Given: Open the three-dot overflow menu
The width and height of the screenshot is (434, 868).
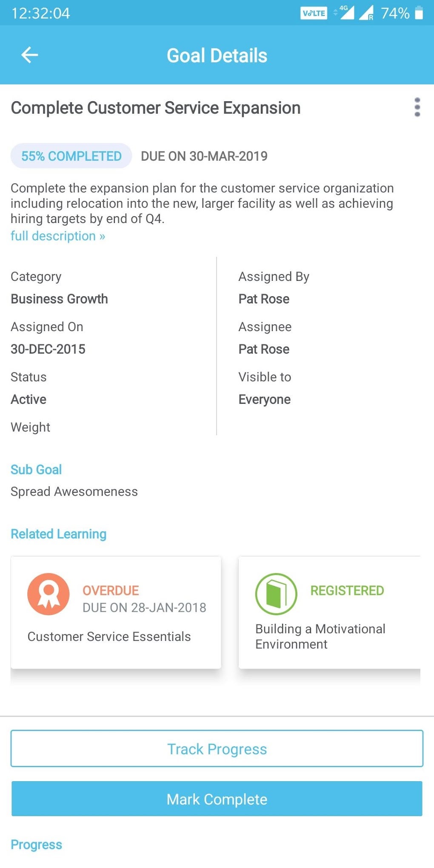Looking at the screenshot, I should [x=418, y=107].
